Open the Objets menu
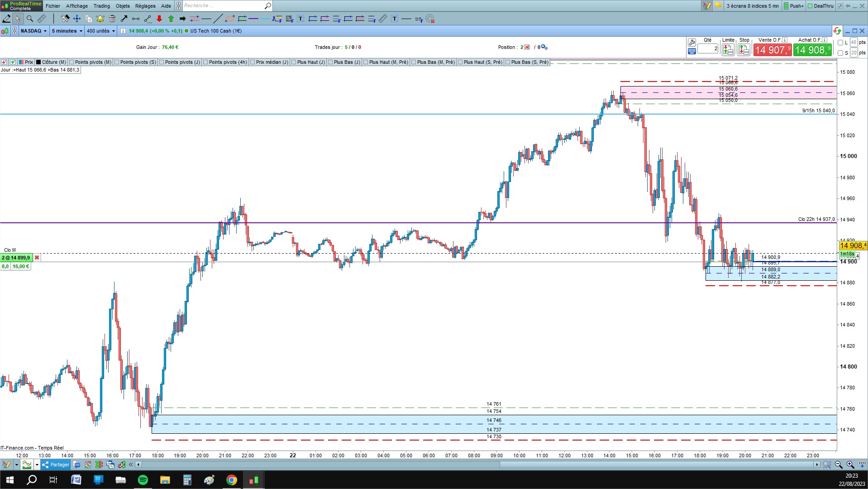Screen dimensions: 868x489 [123, 6]
